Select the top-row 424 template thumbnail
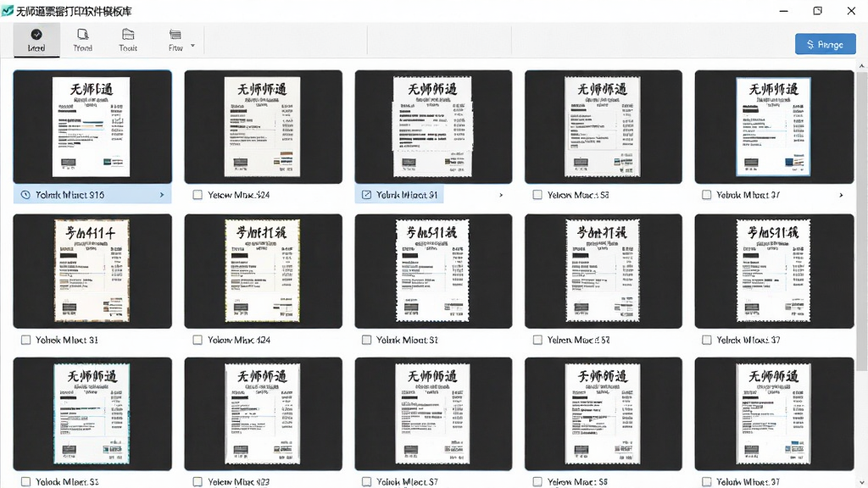868x488 pixels. [263, 127]
